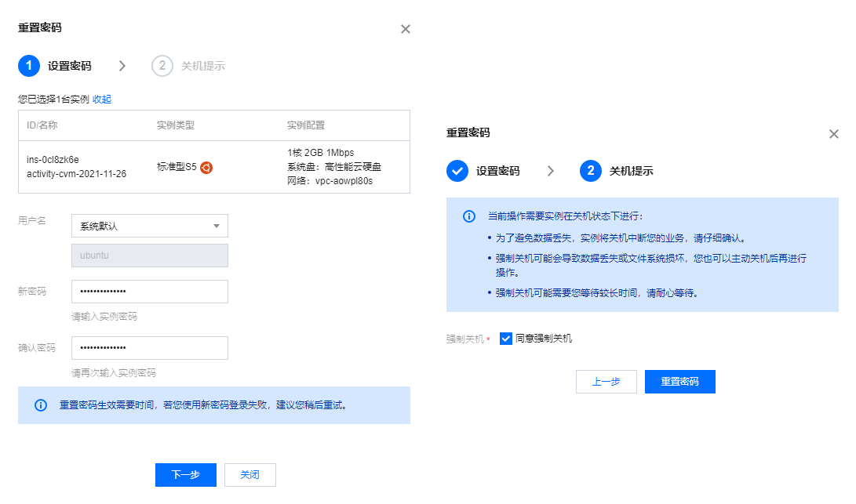Click the blue step 2 circle for 关机提示
Viewport: 856px width, 504px height.
[591, 171]
